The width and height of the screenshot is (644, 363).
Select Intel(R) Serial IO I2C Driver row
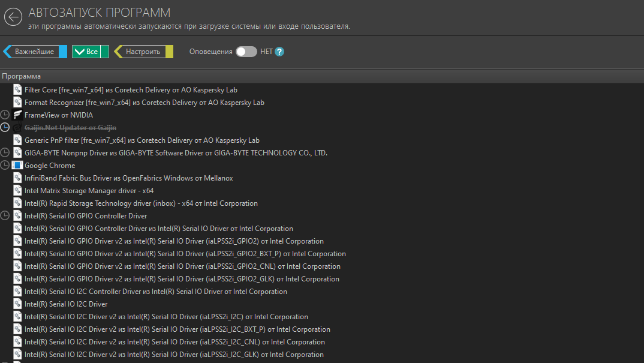click(66, 304)
